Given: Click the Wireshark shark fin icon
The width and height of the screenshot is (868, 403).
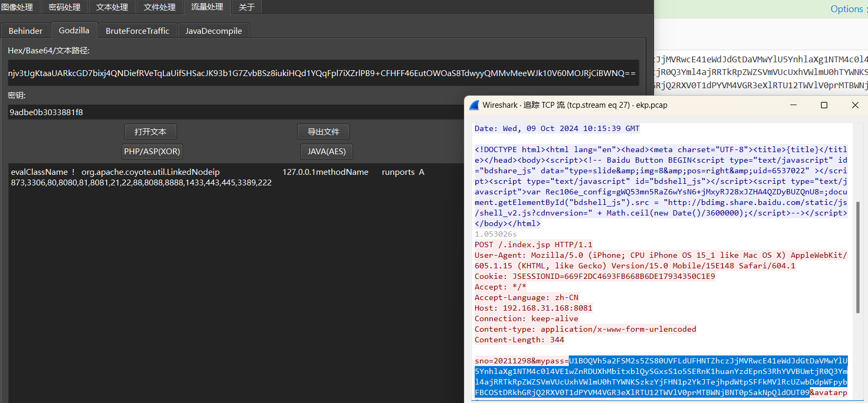Looking at the screenshot, I should pos(474,105).
